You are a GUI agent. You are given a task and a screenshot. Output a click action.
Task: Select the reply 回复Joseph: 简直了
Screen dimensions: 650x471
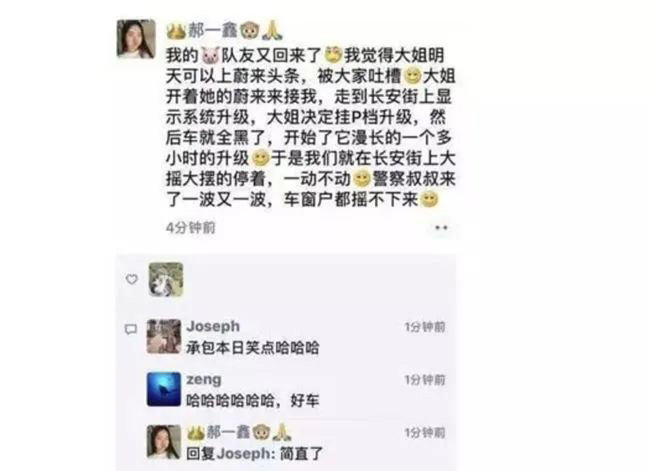tap(254, 454)
